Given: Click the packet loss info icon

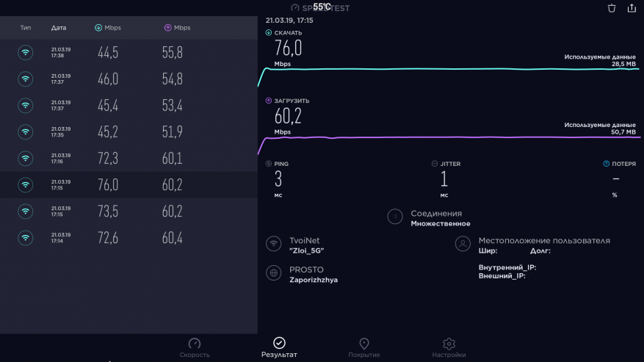Looking at the screenshot, I should click(607, 164).
